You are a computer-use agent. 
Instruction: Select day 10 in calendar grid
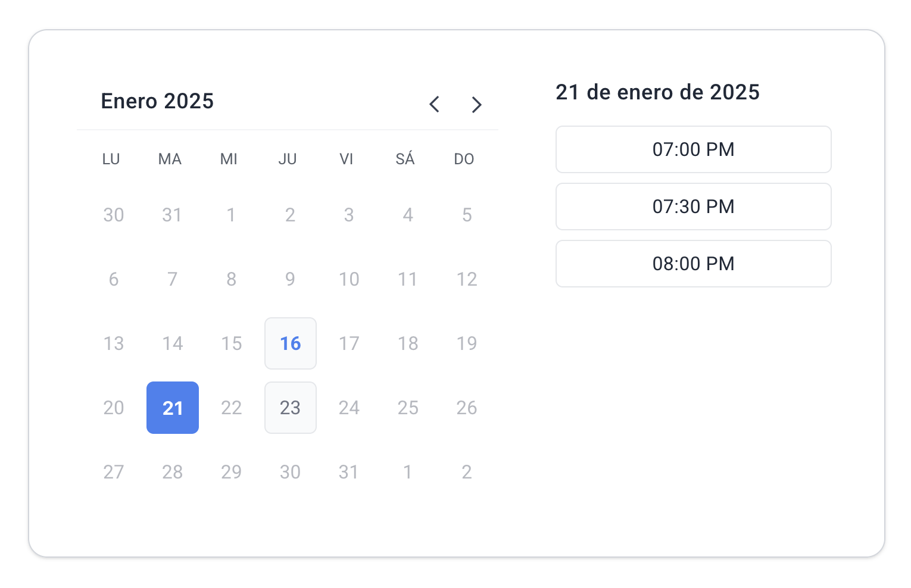[x=349, y=279]
